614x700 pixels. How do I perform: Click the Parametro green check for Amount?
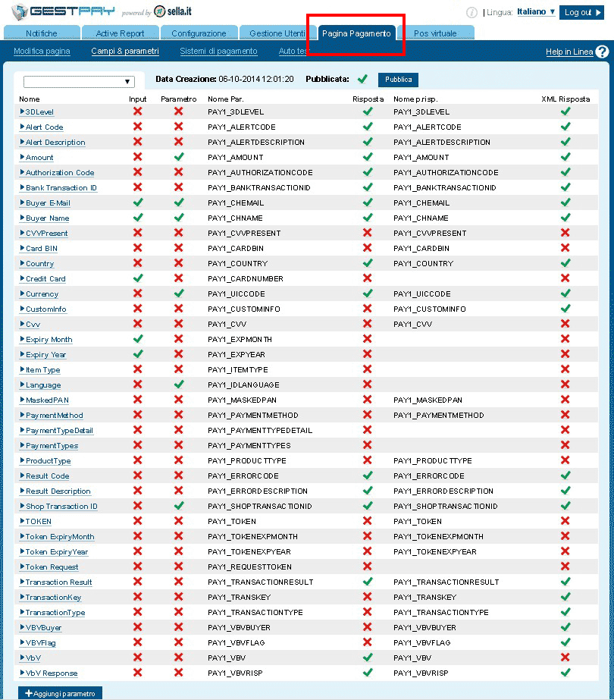(178, 157)
